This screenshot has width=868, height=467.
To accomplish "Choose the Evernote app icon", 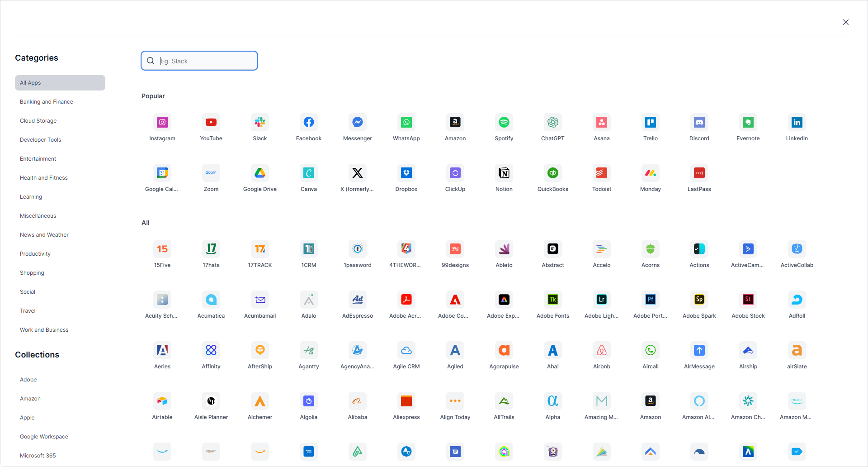I will 748,122.
